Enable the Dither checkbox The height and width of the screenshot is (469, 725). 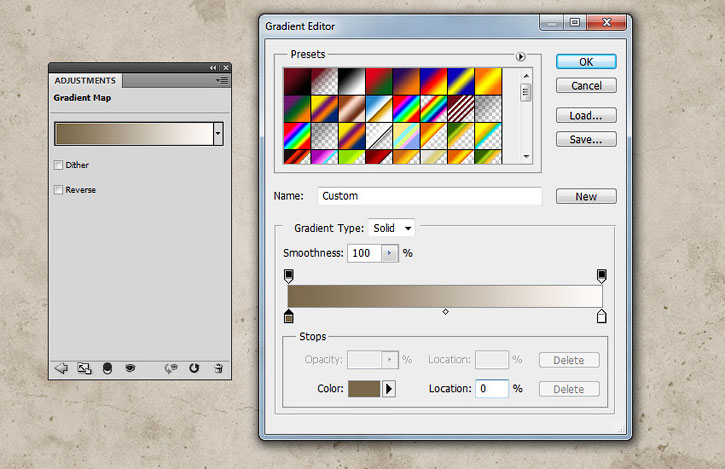point(58,165)
